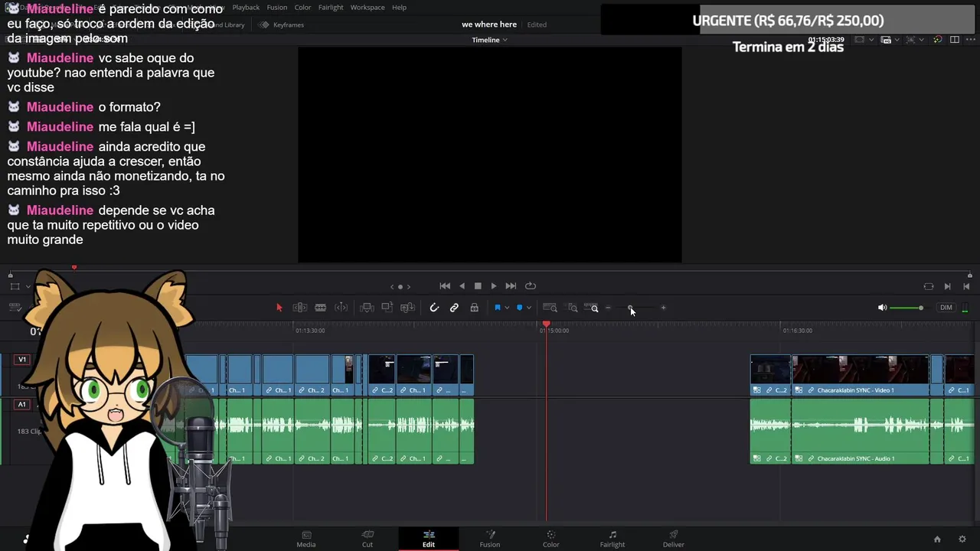The height and width of the screenshot is (551, 980).
Task: Open viewer options three-dot menu
Action: pos(970,40)
